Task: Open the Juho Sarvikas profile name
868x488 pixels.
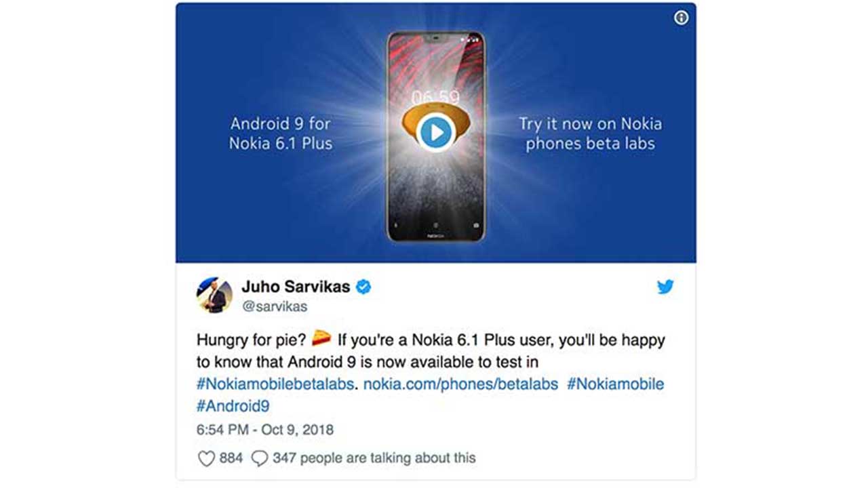Action: [x=296, y=287]
